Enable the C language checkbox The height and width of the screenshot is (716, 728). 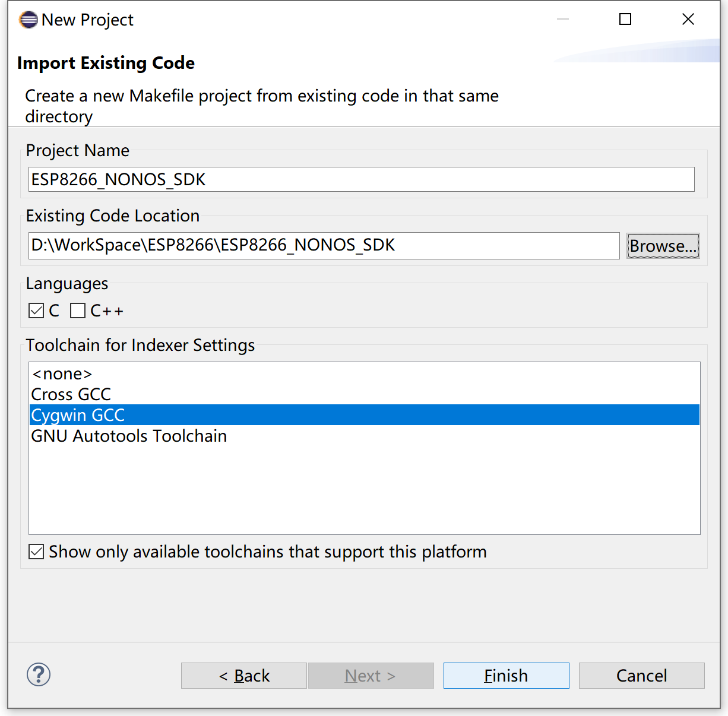pos(36,310)
